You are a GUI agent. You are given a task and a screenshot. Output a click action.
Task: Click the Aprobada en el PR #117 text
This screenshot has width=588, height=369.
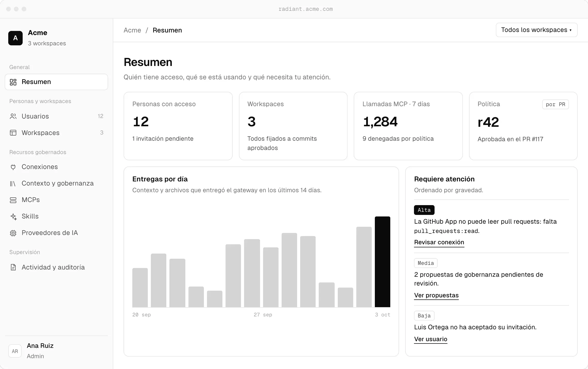510,139
